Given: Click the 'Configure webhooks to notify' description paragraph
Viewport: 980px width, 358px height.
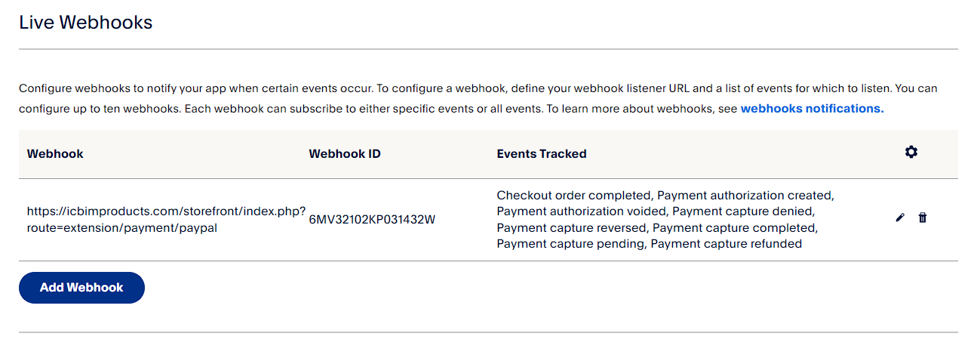Looking at the screenshot, I should pos(478,98).
